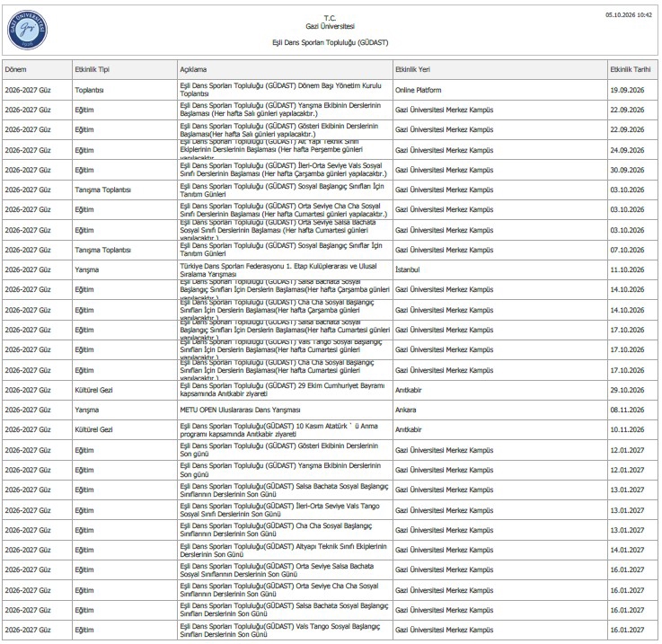Select the Vals Tango Sosyal Başlangıç Son Günü description
The height and width of the screenshot is (644, 662).
click(280, 630)
